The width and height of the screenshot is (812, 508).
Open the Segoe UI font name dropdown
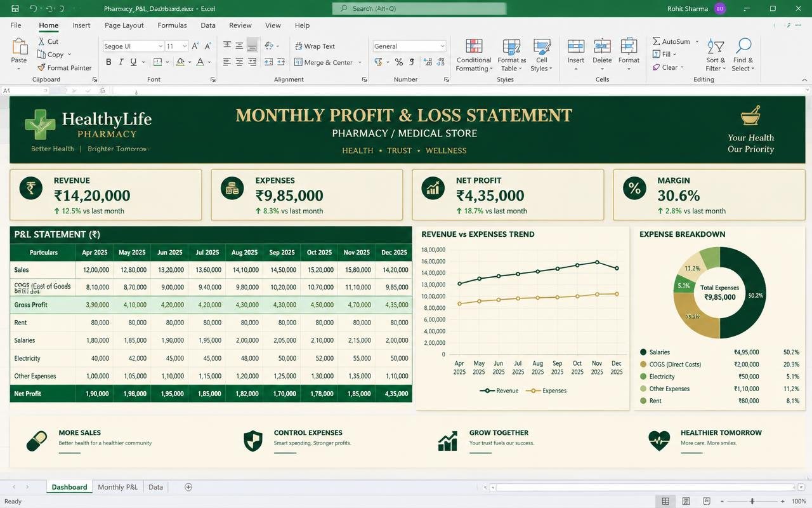(160, 46)
